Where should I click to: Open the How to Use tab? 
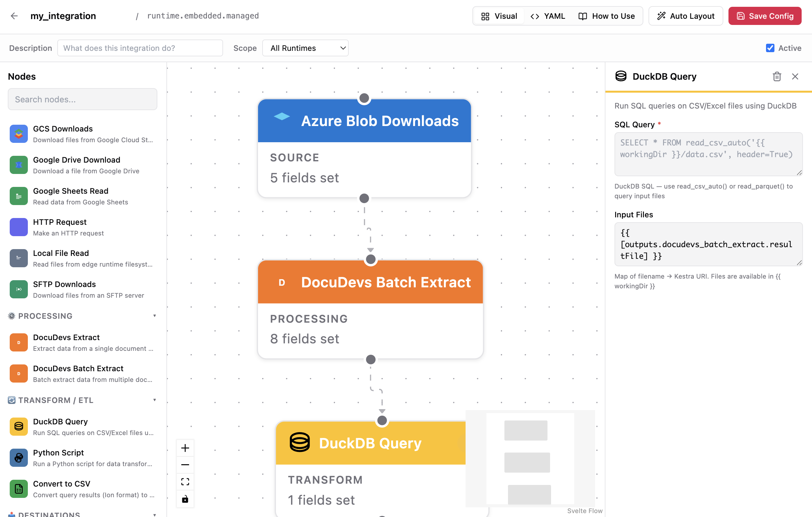[x=606, y=16]
